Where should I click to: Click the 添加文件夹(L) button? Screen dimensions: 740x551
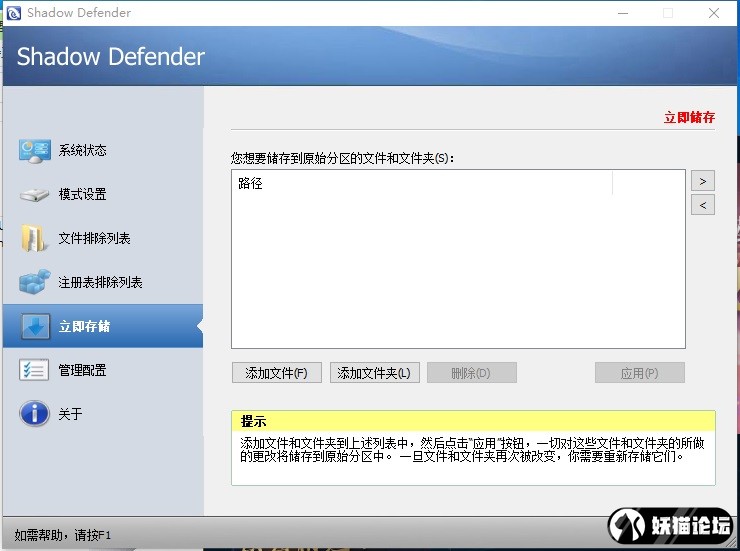[374, 373]
